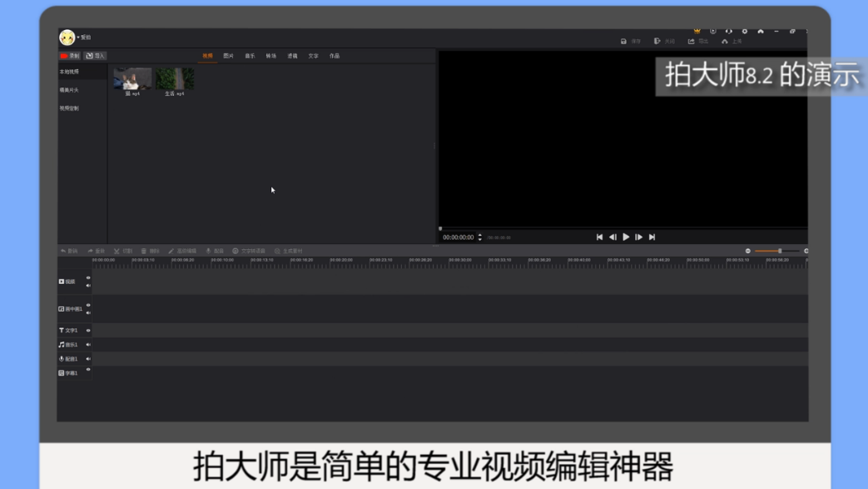Click the preview progress bar
This screenshot has width=868, height=489.
pos(623,228)
